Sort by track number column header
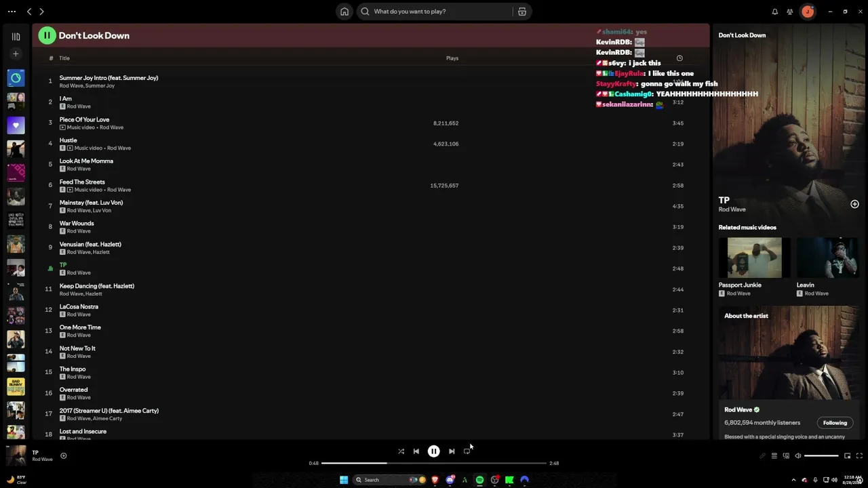868x488 pixels. tap(51, 58)
